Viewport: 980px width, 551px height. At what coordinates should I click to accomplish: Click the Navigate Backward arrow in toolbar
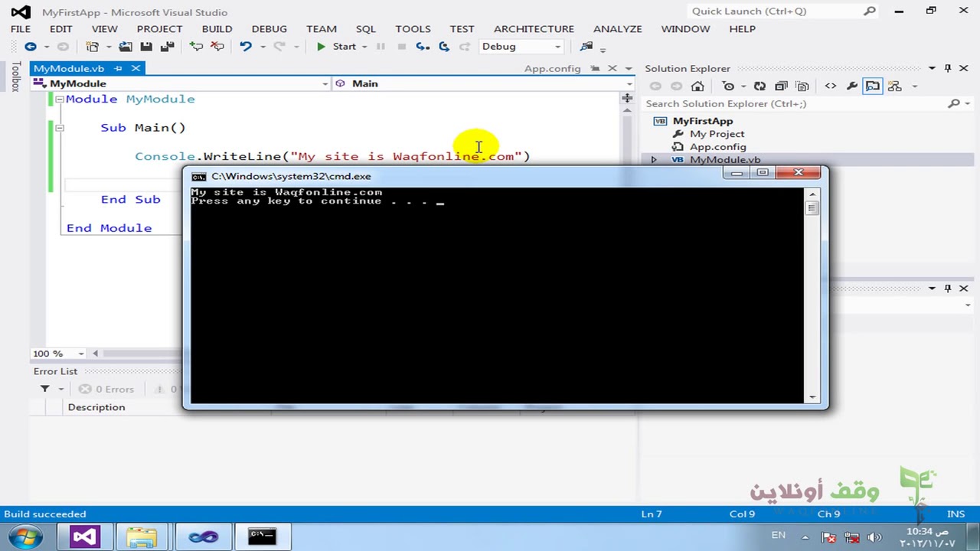[30, 47]
